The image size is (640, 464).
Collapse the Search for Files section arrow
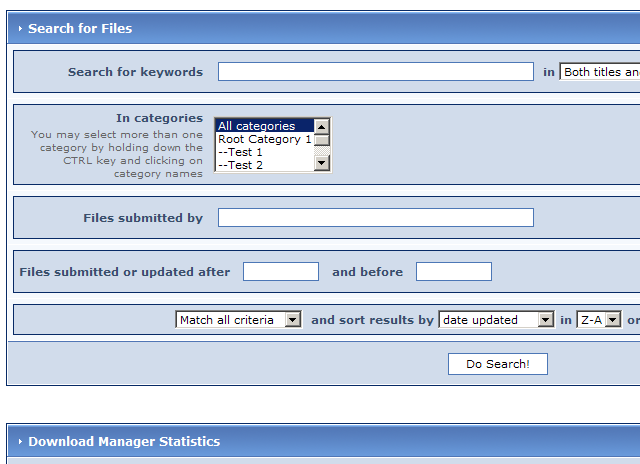(20, 29)
